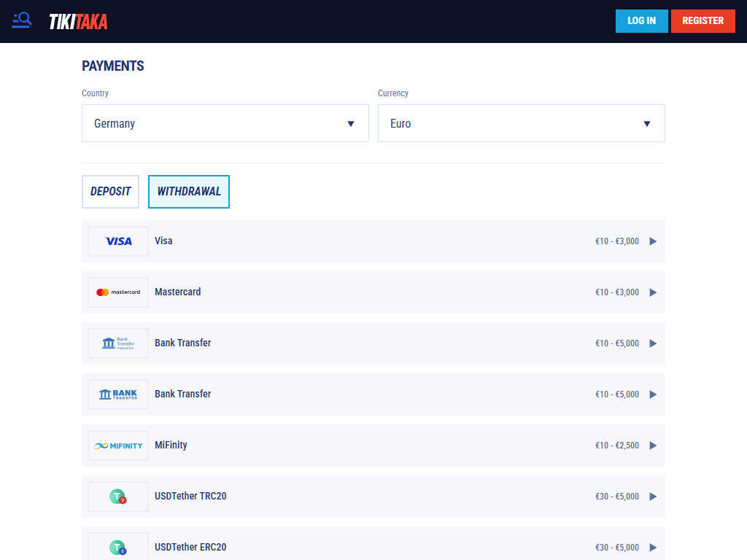Viewport: 747px width, 560px height.
Task: Click the Visa card logo
Action: [x=118, y=241]
